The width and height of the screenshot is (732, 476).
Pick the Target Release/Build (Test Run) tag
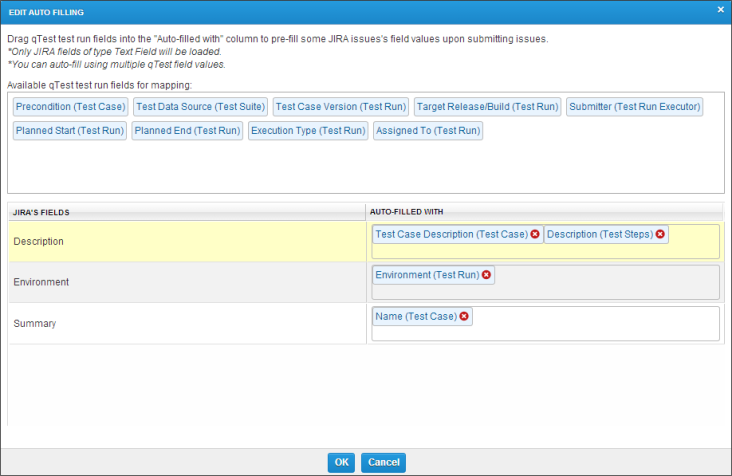point(486,106)
